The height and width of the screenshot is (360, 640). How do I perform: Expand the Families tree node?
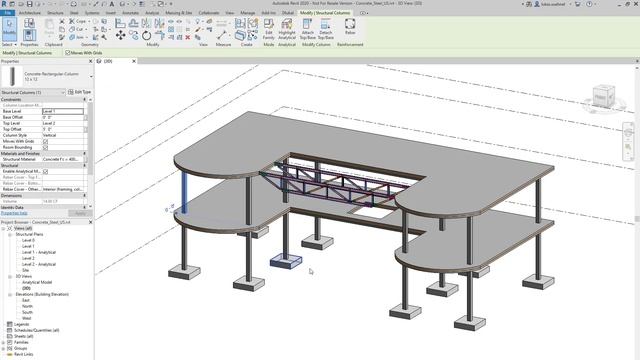click(3, 342)
